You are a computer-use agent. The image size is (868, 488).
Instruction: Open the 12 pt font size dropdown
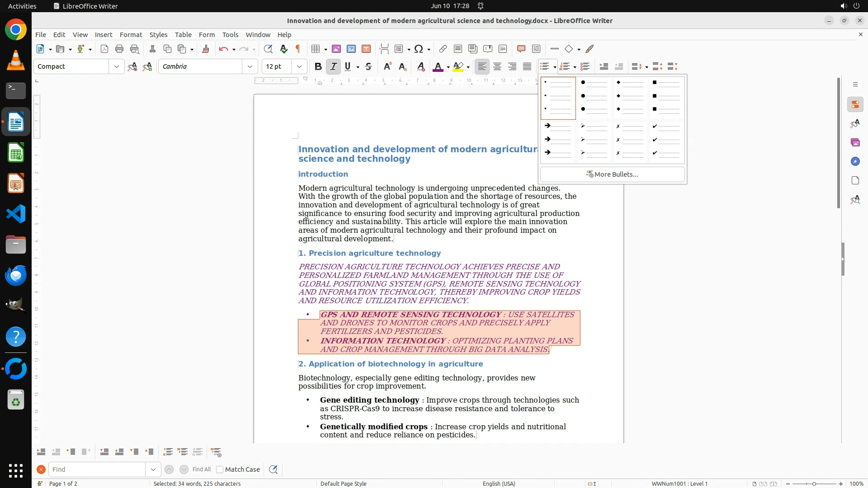tap(299, 66)
